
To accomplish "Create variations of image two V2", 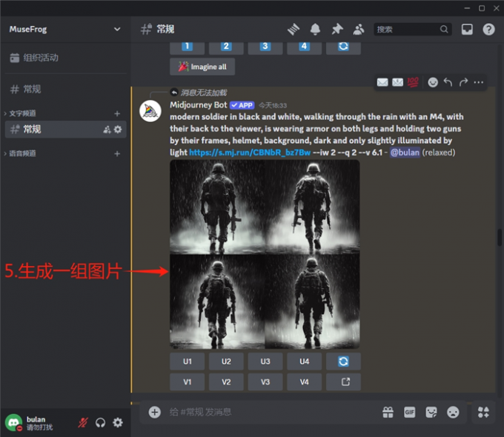I will coord(226,382).
